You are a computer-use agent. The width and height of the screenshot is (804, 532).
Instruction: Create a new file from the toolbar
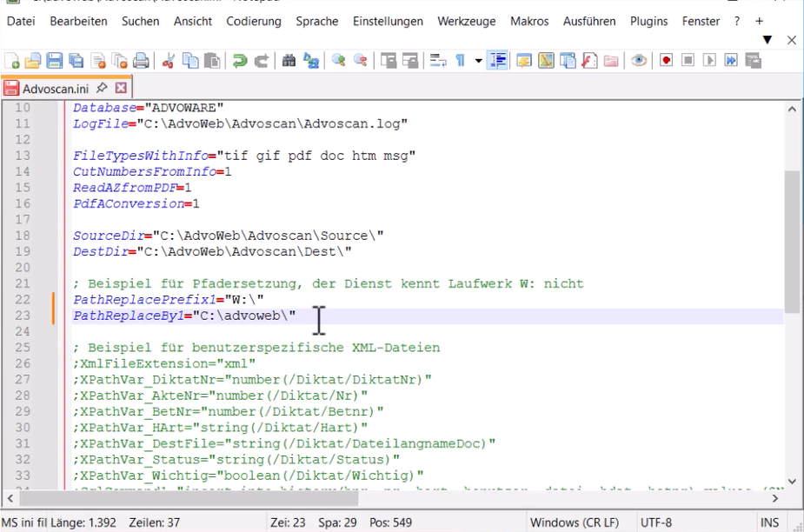[x=12, y=61]
